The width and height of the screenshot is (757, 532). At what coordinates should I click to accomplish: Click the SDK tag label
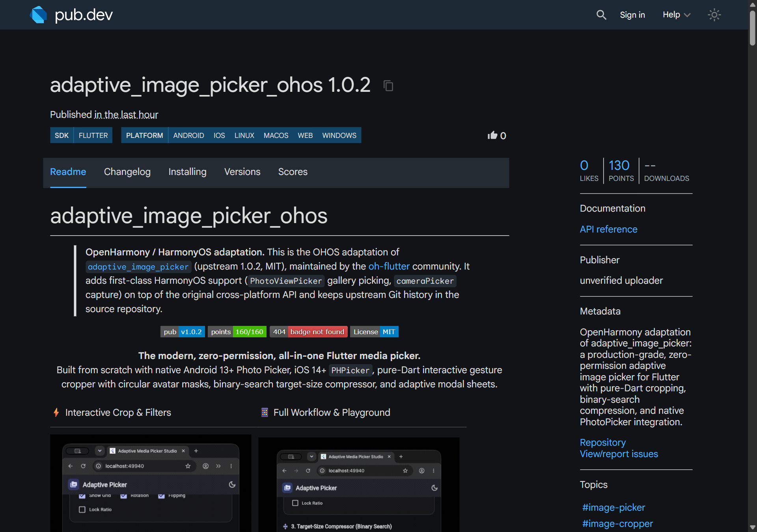(62, 135)
